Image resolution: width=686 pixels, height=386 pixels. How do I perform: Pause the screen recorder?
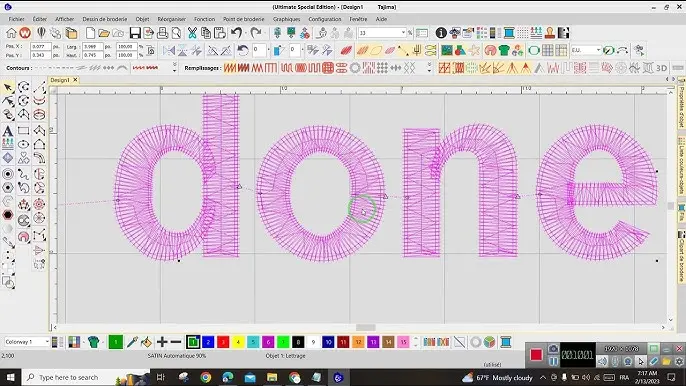[x=553, y=361]
